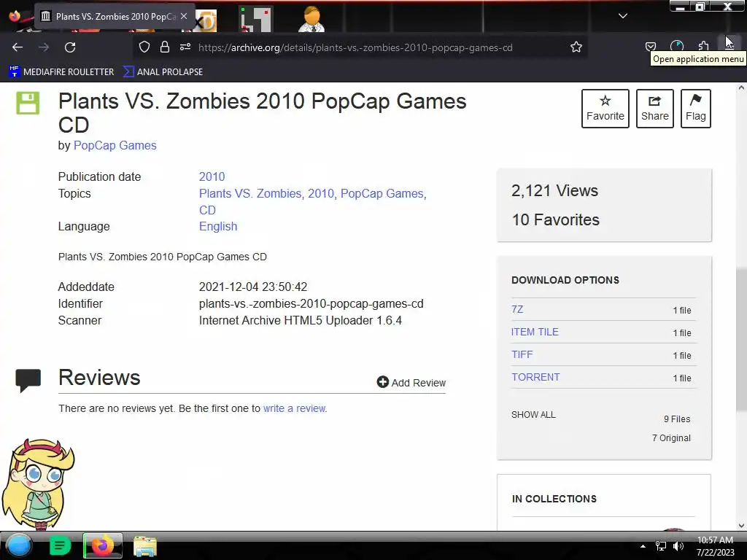
Task: Open the file explorer taskbar icon
Action: pyautogui.click(x=145, y=546)
